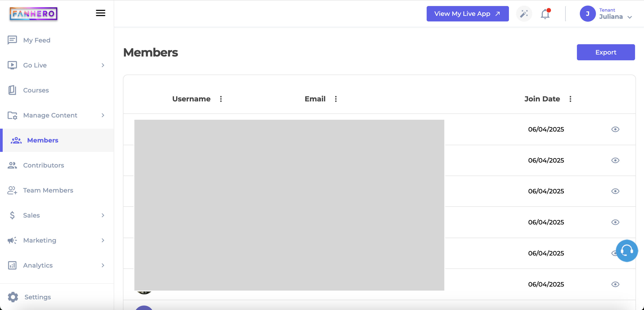644x310 pixels.
Task: Open the notifications bell
Action: tap(545, 14)
